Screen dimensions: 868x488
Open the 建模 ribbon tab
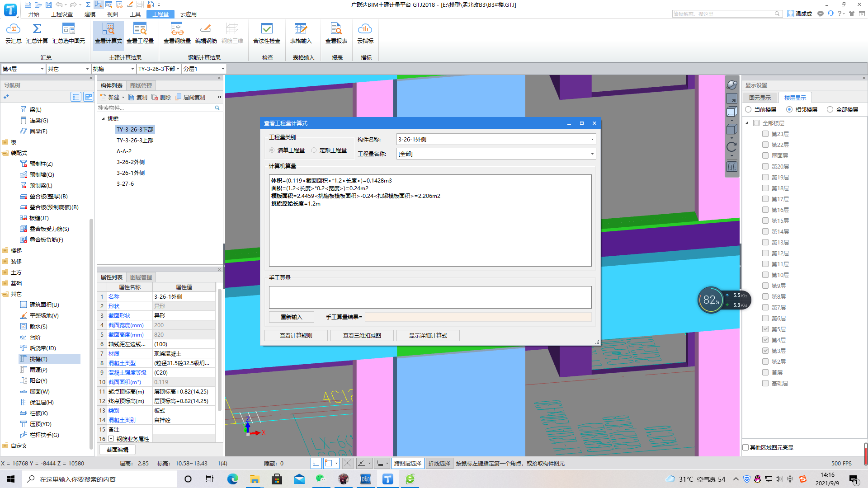[x=90, y=14]
